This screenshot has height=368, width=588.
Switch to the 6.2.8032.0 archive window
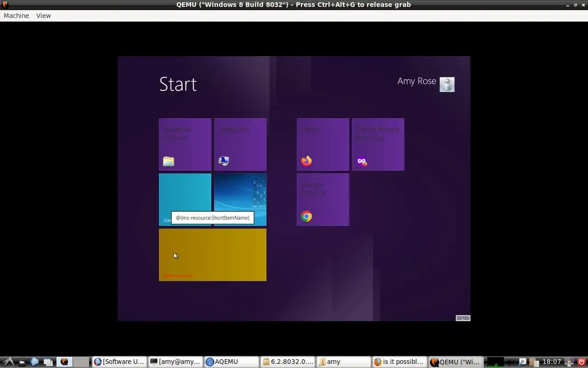point(288,362)
